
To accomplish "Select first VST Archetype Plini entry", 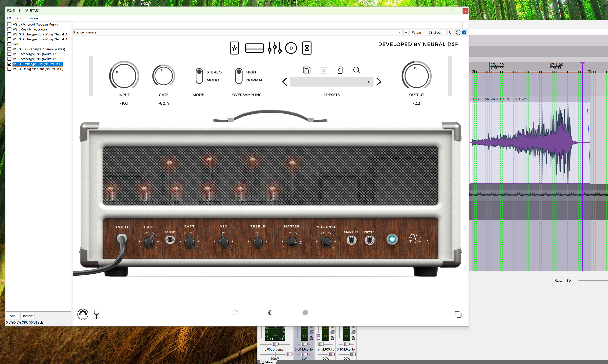I will (37, 54).
